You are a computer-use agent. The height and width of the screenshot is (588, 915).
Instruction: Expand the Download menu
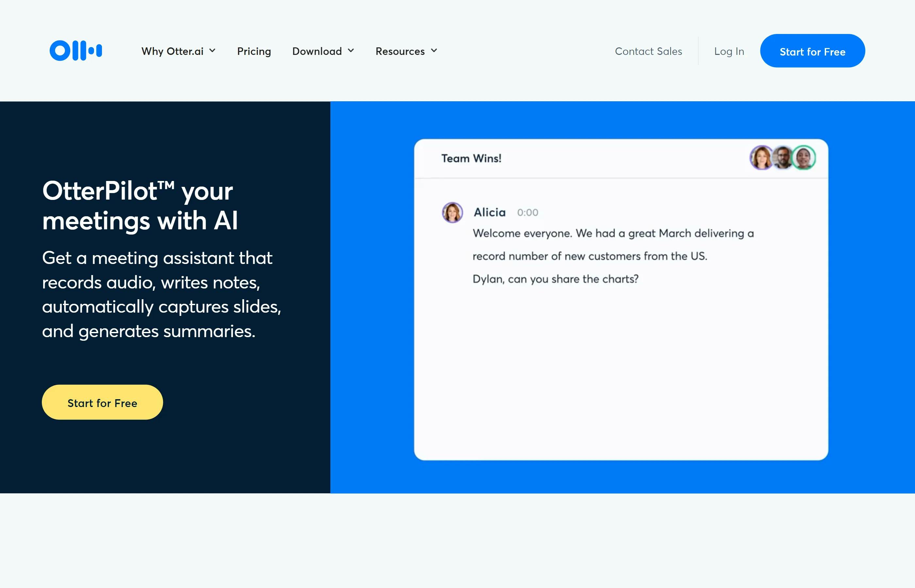pos(323,51)
